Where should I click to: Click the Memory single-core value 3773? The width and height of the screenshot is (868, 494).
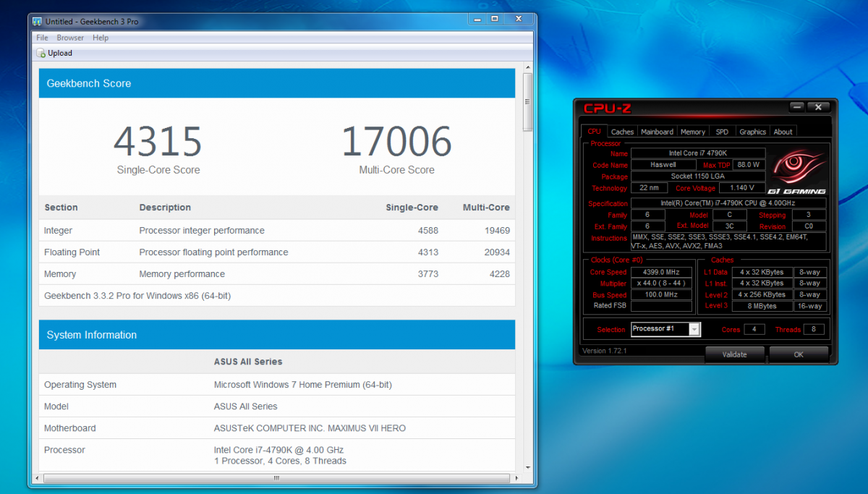point(427,274)
